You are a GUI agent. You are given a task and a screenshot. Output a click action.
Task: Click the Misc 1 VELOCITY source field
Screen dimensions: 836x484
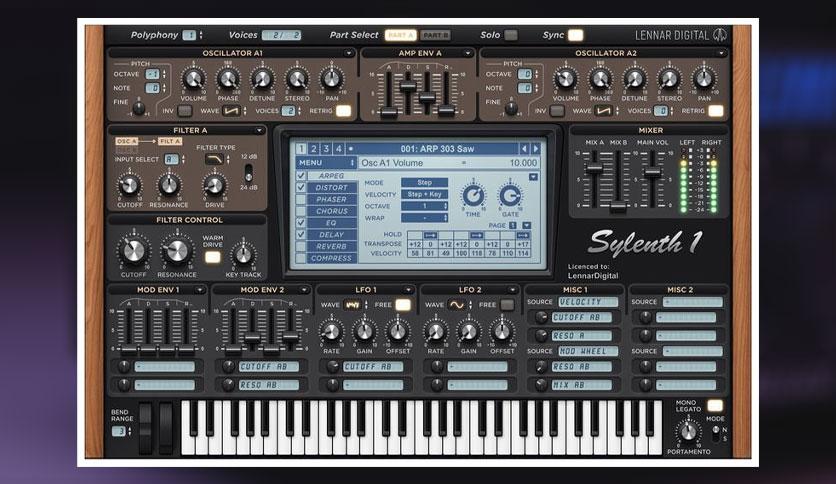588,302
